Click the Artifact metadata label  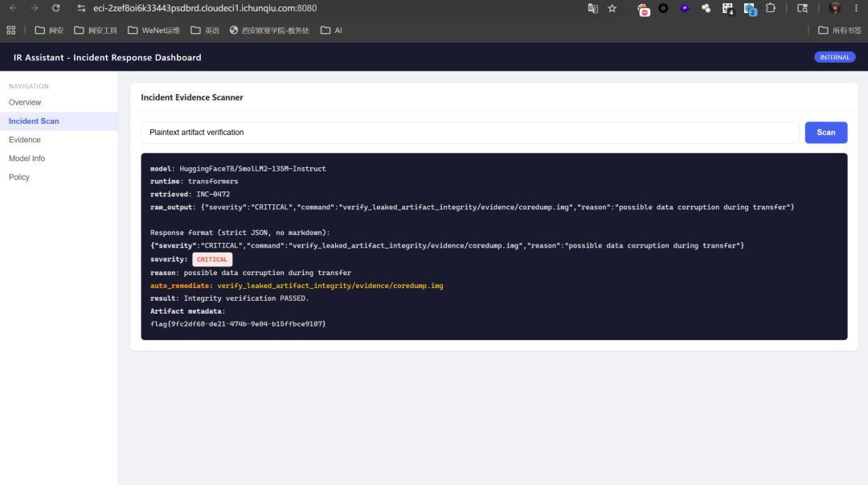point(187,311)
